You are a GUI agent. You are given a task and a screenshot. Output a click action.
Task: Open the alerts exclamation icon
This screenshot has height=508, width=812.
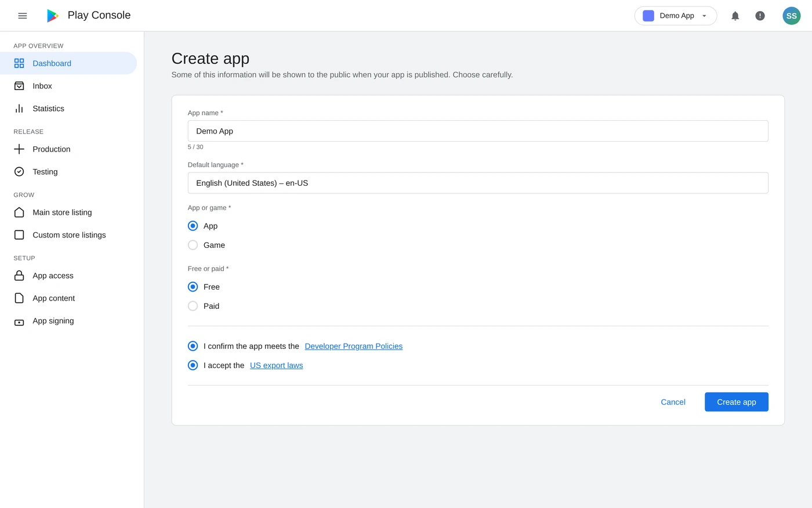(x=760, y=16)
